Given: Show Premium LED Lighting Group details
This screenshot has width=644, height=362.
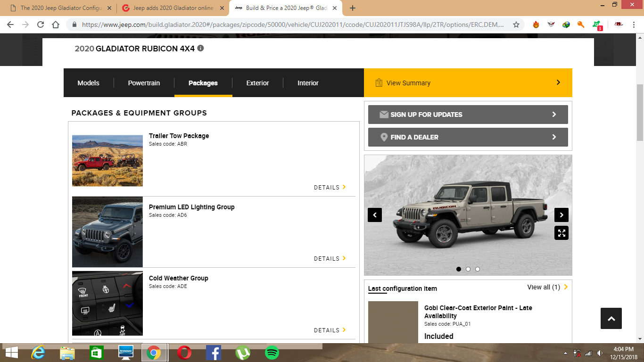Looking at the screenshot, I should tap(330, 259).
